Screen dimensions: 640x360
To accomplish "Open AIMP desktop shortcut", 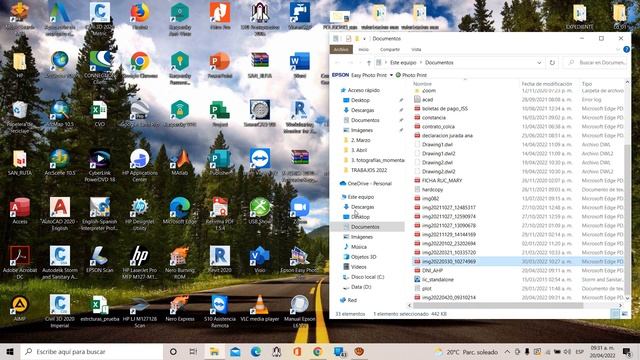I will click(x=20, y=308).
